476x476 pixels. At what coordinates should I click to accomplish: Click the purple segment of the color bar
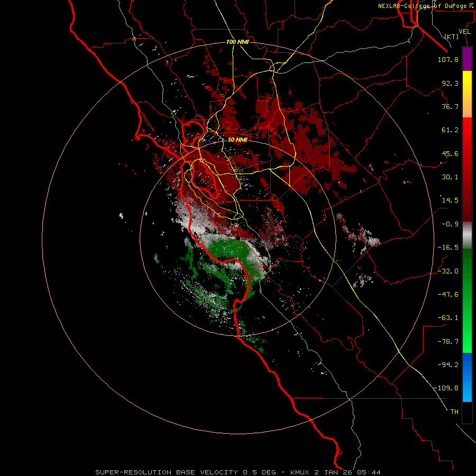tap(467, 59)
